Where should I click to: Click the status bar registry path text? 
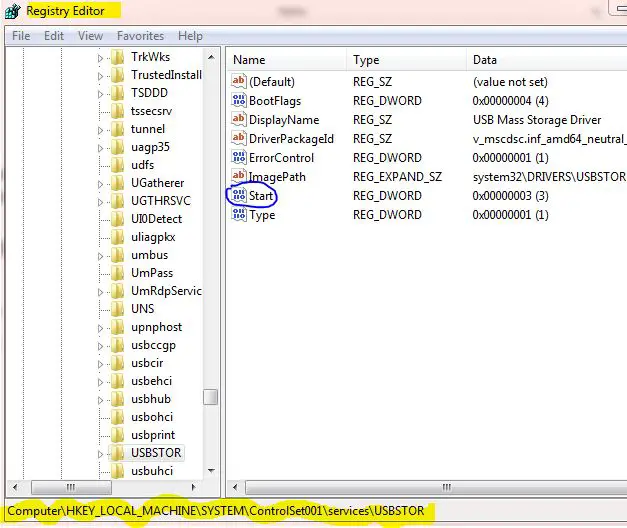(216, 511)
